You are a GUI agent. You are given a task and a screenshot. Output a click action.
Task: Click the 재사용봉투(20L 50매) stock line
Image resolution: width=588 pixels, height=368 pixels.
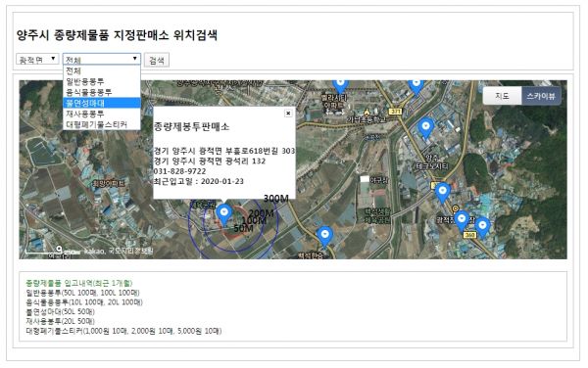(x=60, y=321)
